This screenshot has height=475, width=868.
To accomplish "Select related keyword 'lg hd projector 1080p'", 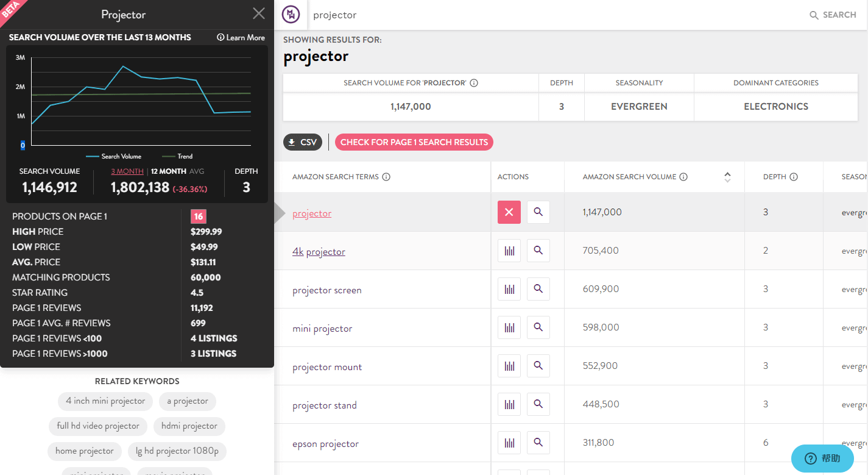I will 177,451.
